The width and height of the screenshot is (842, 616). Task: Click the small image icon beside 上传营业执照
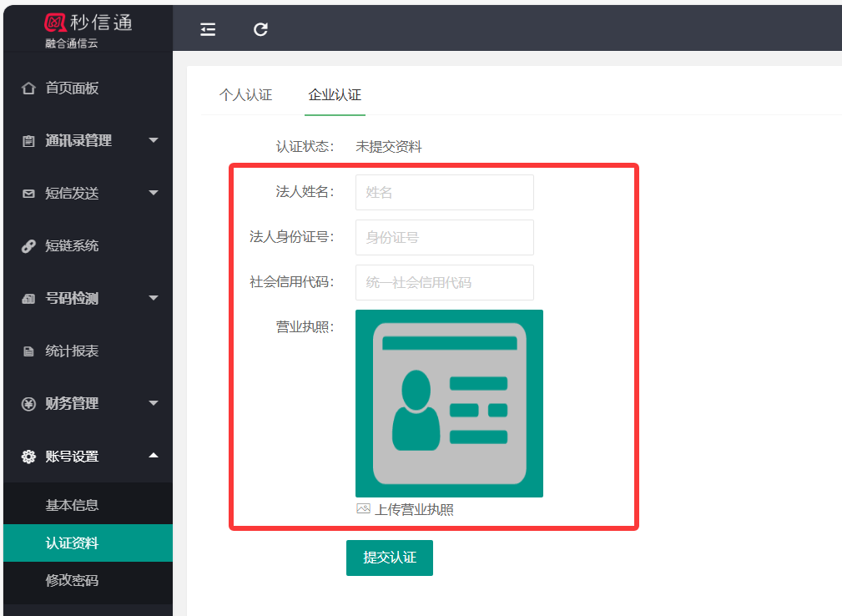(x=363, y=508)
